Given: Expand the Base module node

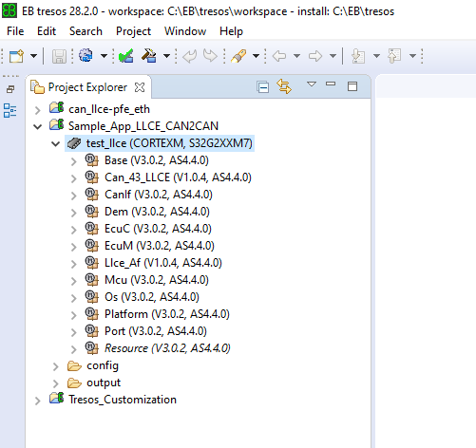Looking at the screenshot, I should (x=74, y=161).
